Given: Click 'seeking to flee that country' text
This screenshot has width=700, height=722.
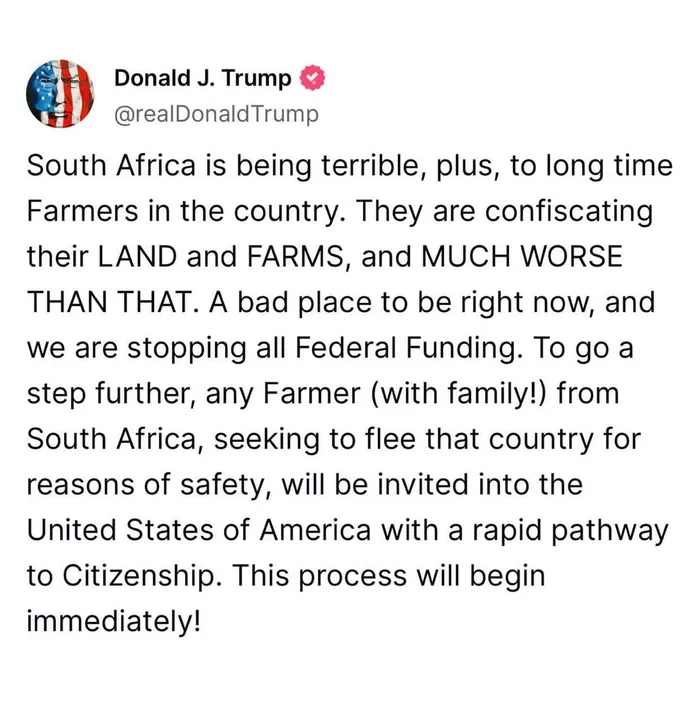Looking at the screenshot, I should pos(406,440).
